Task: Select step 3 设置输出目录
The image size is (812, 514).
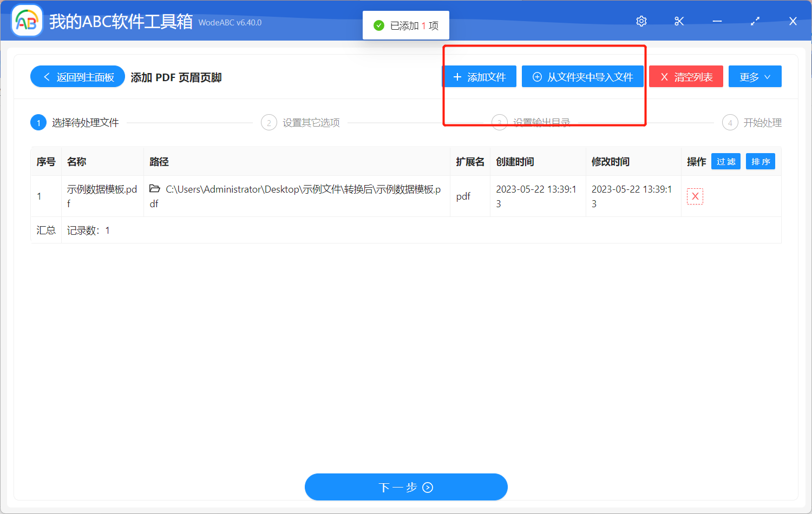Action: [x=499, y=122]
